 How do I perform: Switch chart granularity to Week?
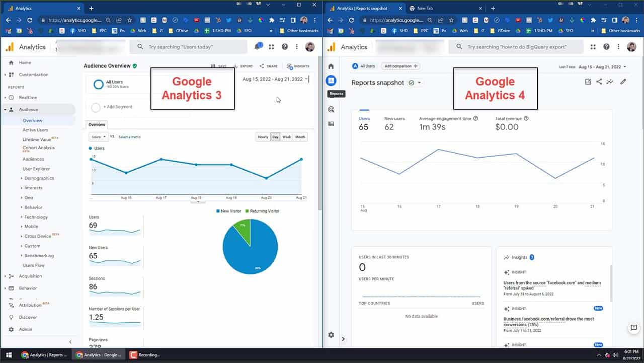click(286, 137)
